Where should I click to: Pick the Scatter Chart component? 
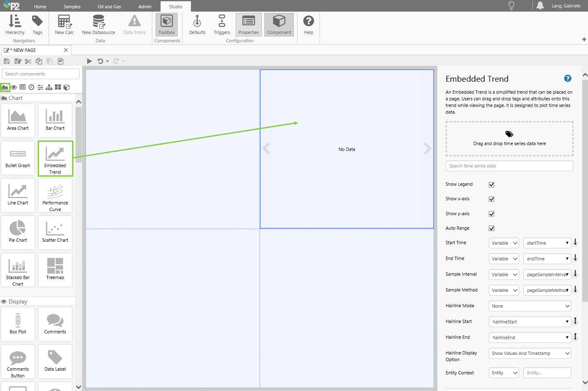tap(55, 233)
